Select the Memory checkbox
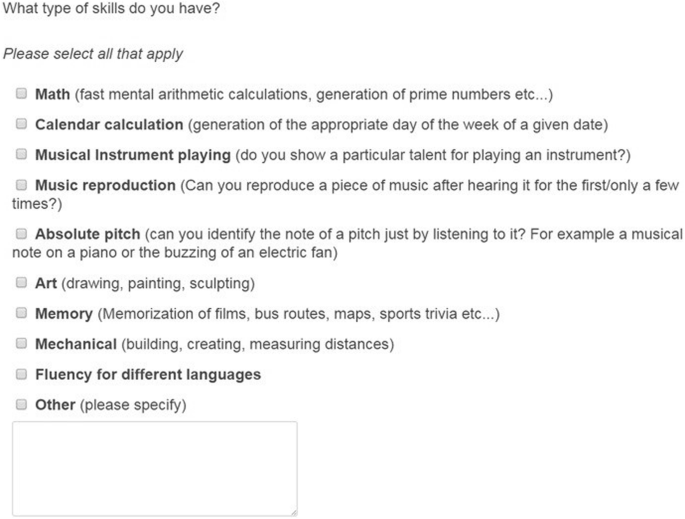 [x=21, y=313]
